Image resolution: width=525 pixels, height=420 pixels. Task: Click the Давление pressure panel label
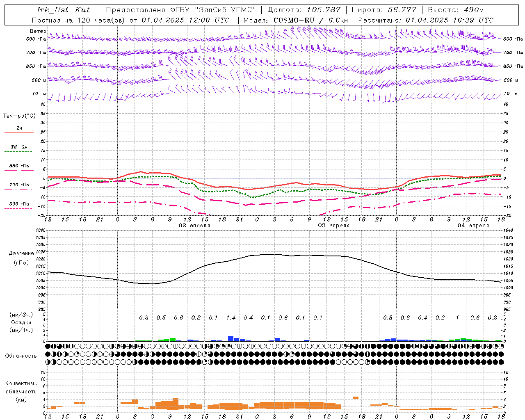pyautogui.click(x=21, y=253)
